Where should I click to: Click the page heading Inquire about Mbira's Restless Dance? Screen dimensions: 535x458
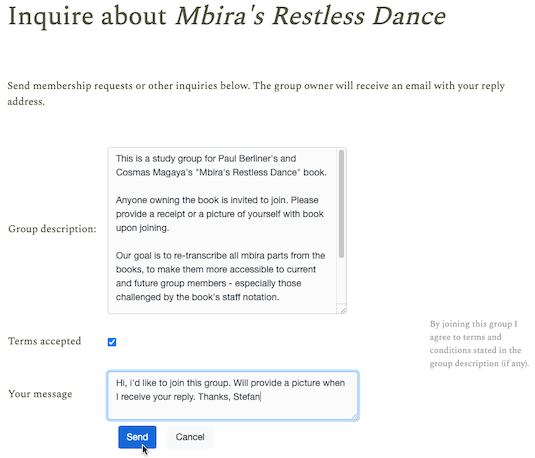click(x=227, y=16)
